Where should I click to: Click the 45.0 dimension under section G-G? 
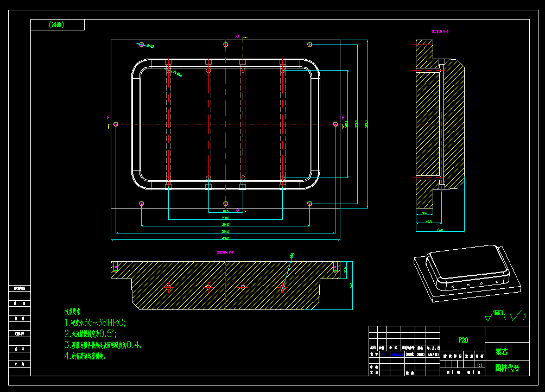(428, 222)
